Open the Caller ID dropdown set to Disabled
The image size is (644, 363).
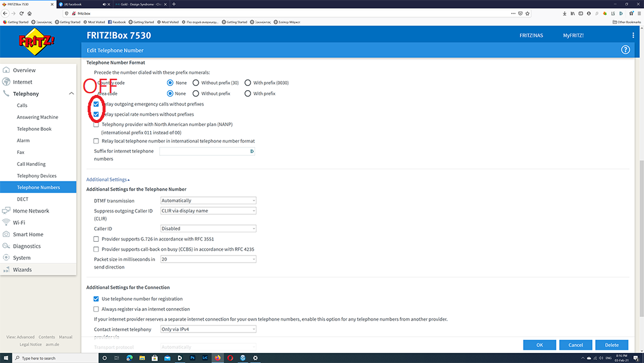coord(208,229)
